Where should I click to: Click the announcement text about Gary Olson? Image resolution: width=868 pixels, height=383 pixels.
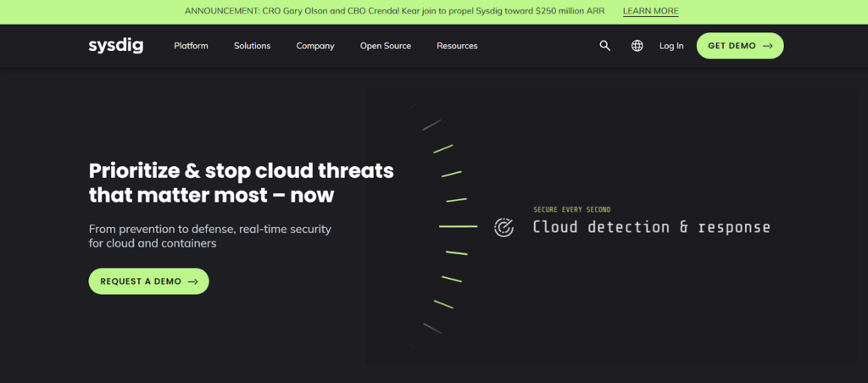[394, 11]
